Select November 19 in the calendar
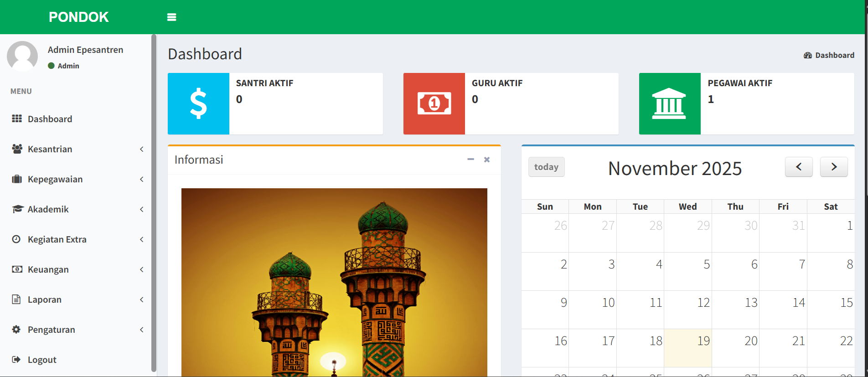The image size is (868, 377). (688, 347)
